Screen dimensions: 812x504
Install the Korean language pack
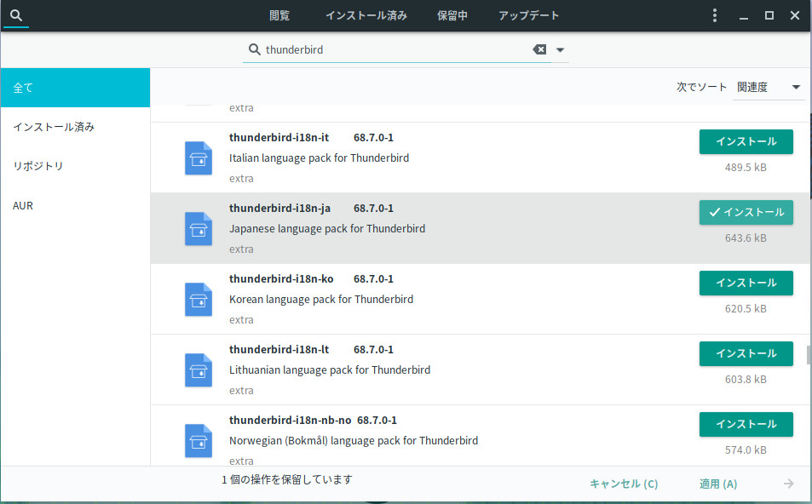pos(746,283)
